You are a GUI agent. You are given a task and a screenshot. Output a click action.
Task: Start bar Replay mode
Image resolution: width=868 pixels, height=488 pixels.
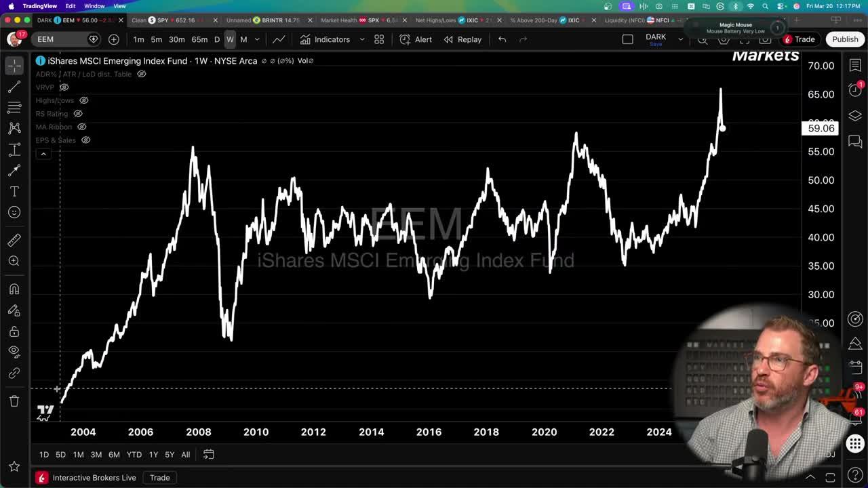click(x=462, y=39)
